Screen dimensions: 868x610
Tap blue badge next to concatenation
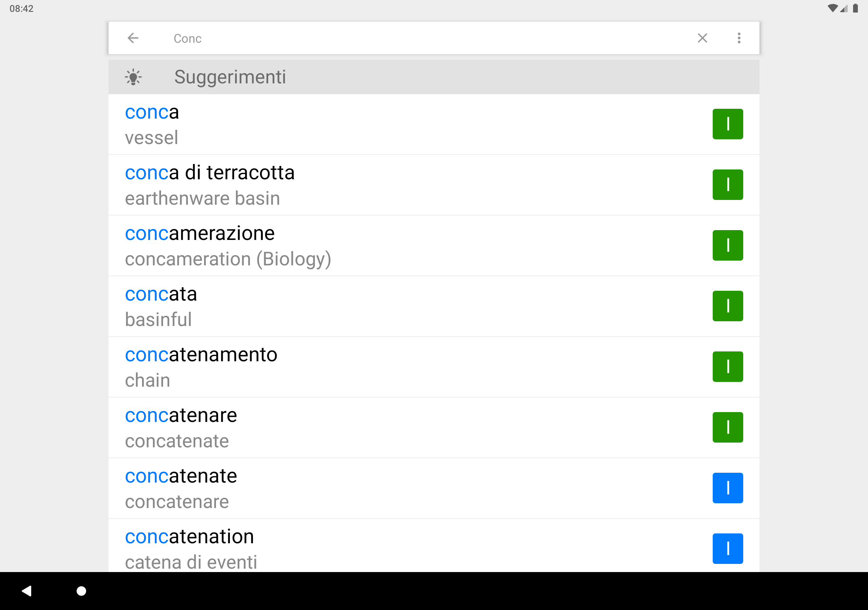click(x=727, y=549)
